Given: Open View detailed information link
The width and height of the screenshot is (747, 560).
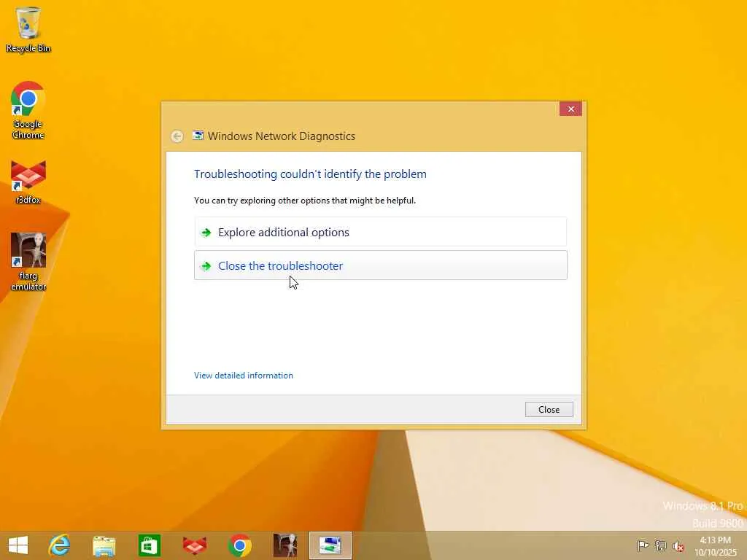Looking at the screenshot, I should click(244, 376).
